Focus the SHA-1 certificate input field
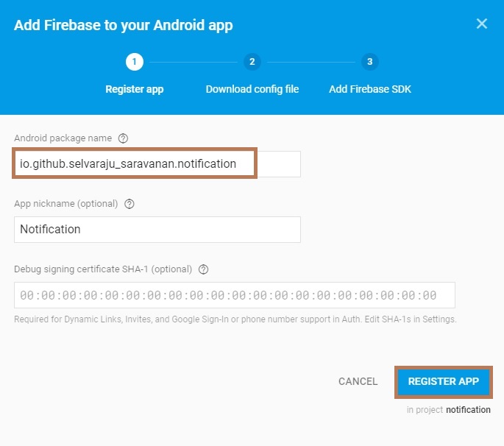504x446 pixels. (x=234, y=295)
